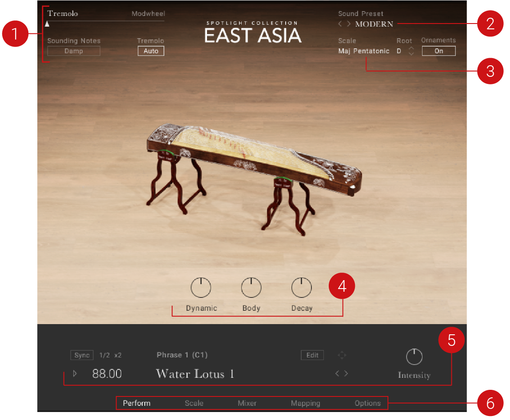
Task: Click the previous Sound Preset arrow
Action: pyautogui.click(x=340, y=24)
